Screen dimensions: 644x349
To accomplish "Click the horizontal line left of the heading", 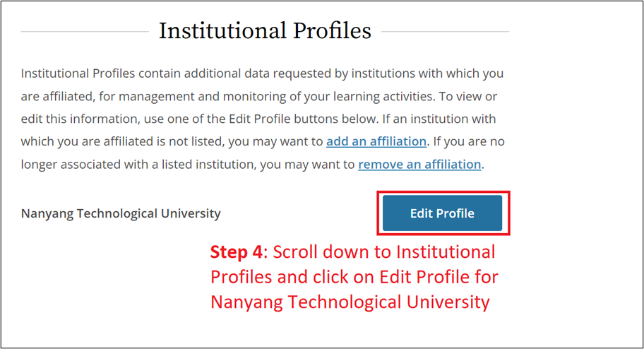I will click(85, 31).
